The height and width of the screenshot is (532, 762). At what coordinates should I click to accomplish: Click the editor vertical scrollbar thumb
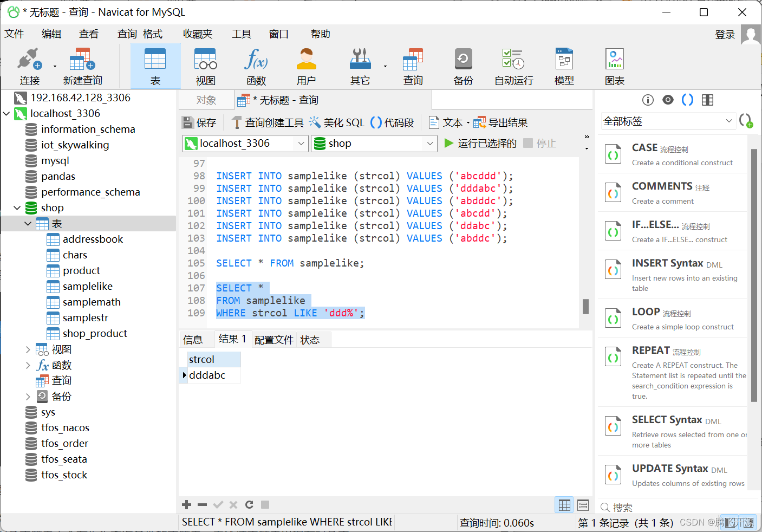[x=585, y=307]
